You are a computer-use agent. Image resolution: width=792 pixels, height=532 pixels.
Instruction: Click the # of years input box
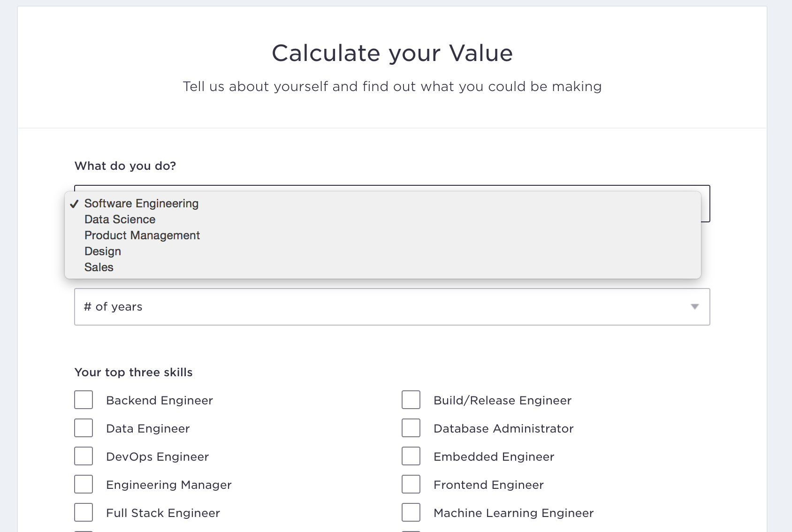pyautogui.click(x=328, y=307)
